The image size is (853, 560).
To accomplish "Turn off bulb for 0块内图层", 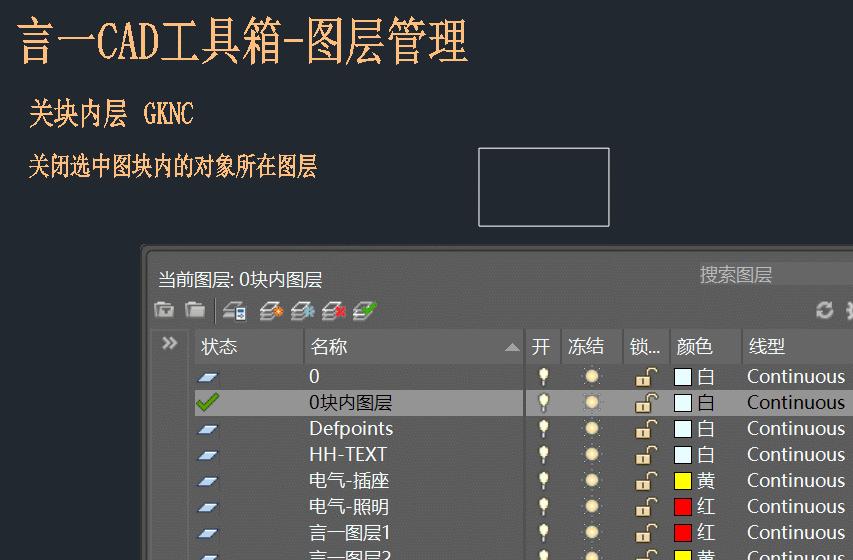I will coord(543,402).
